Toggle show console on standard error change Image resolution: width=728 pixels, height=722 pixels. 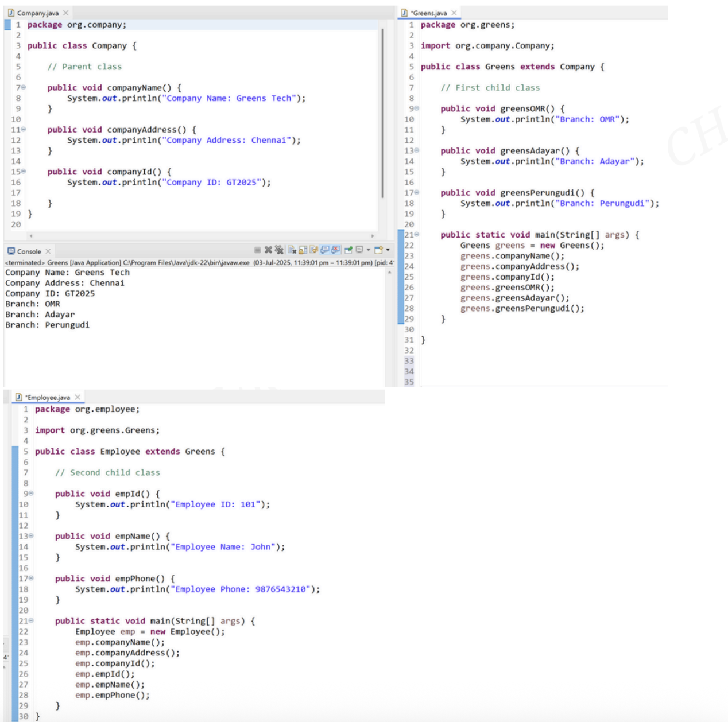click(x=335, y=250)
